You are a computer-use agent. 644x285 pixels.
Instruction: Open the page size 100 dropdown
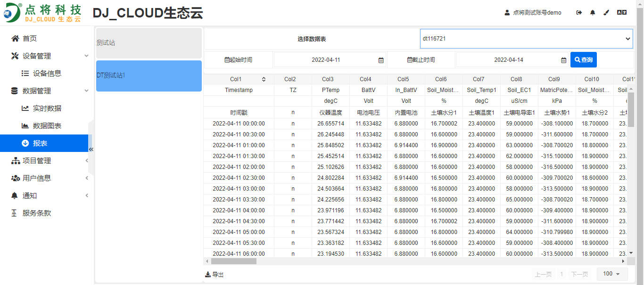(x=611, y=274)
